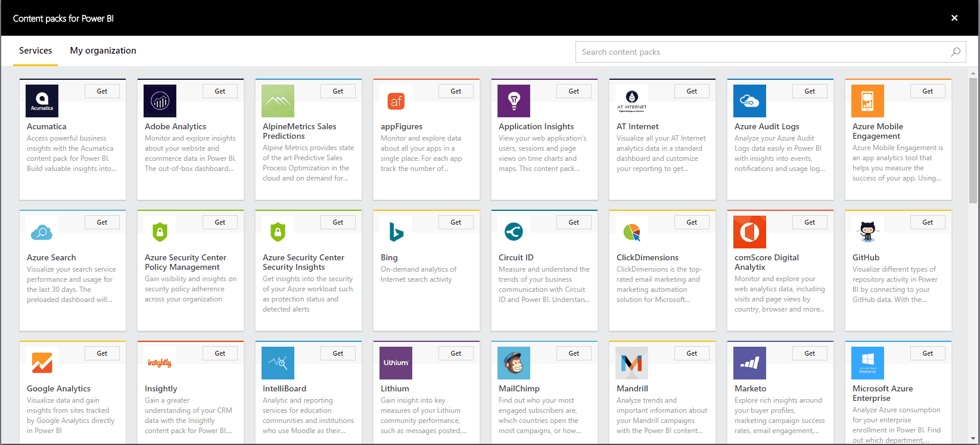Image resolution: width=980 pixels, height=445 pixels.
Task: Click the Adobe Analytics logo icon
Action: click(x=160, y=101)
